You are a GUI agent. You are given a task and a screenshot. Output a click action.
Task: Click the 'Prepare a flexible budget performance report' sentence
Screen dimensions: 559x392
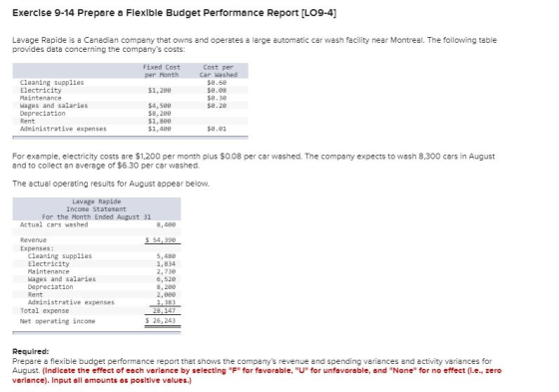(252, 366)
